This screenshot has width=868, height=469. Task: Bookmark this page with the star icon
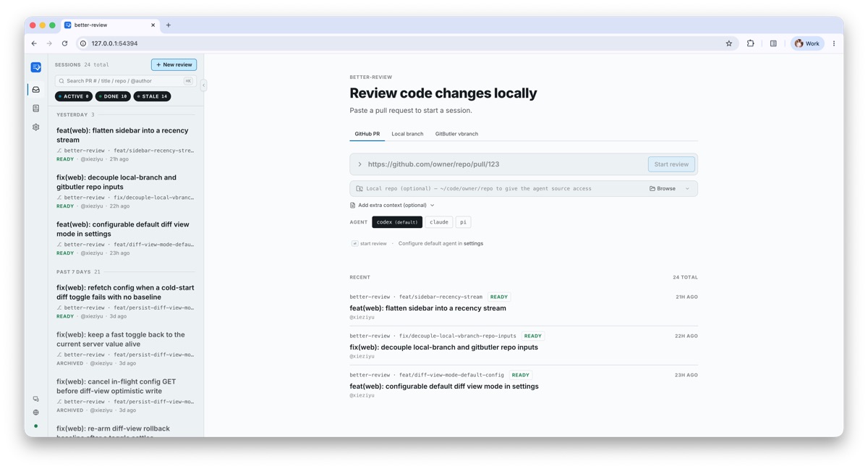[x=729, y=43]
